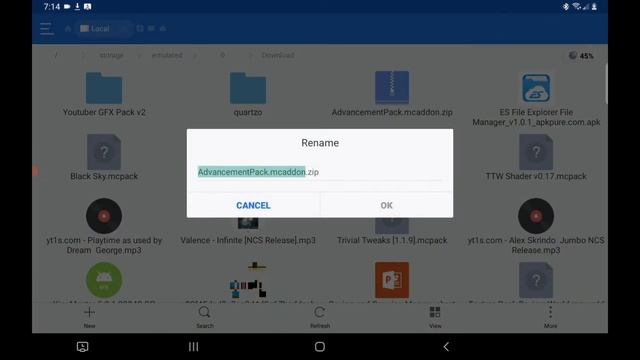Tap the Android home navigation button

(x=320, y=347)
